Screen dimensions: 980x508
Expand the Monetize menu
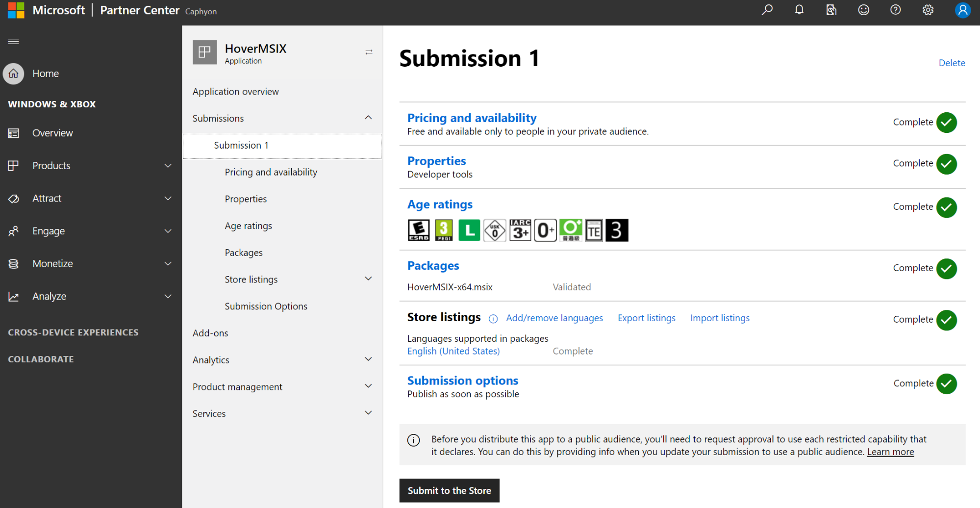[x=168, y=264]
